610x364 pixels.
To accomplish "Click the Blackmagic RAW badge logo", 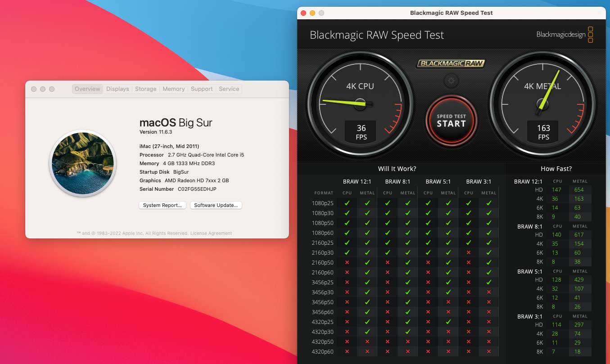I will pyautogui.click(x=451, y=63).
